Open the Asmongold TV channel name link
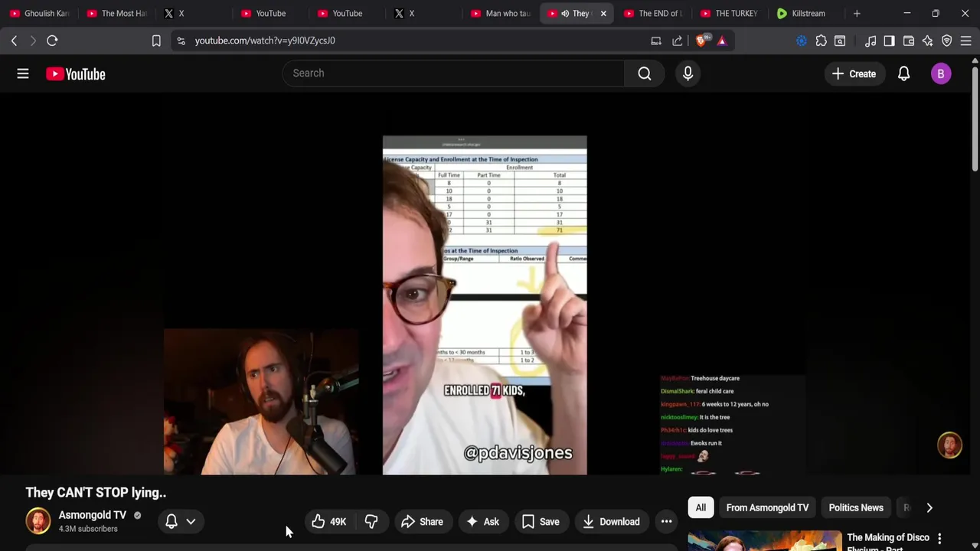This screenshot has height=551, width=980. (93, 515)
